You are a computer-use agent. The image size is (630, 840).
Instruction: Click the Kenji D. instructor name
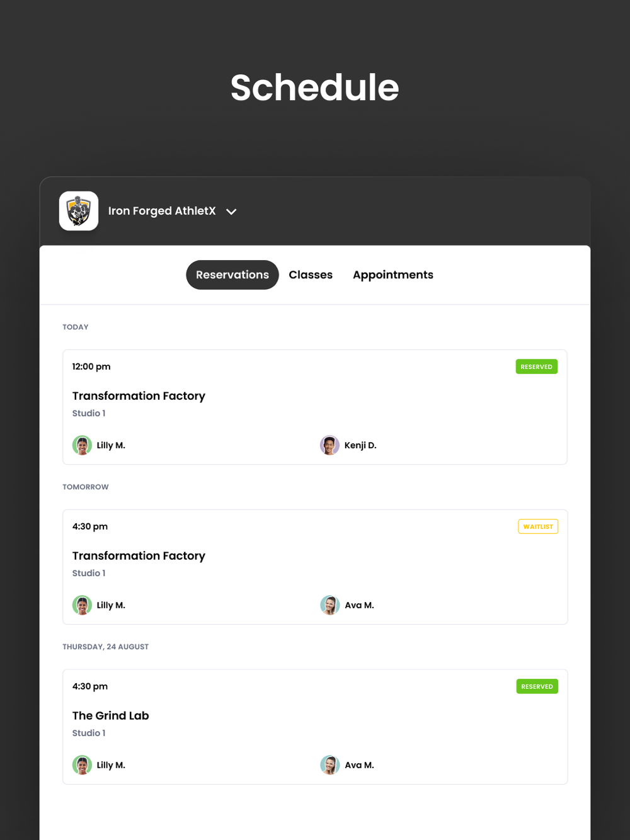pos(360,445)
